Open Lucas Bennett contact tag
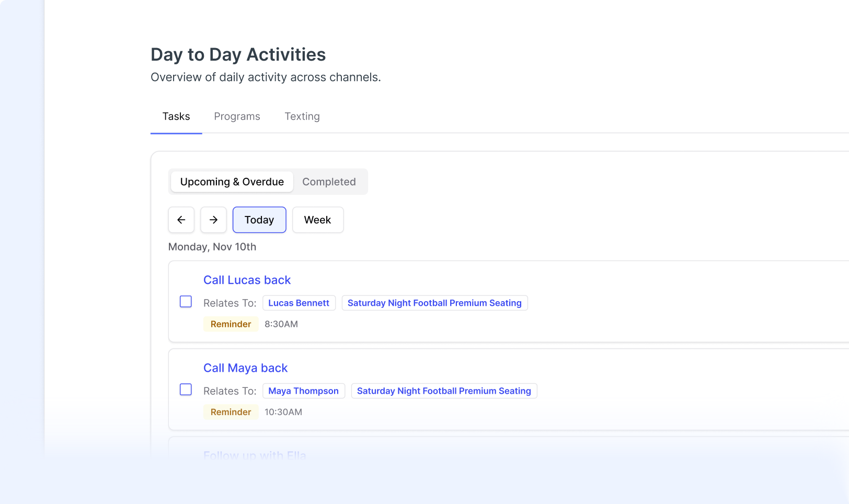Image resolution: width=849 pixels, height=504 pixels. pyautogui.click(x=299, y=303)
